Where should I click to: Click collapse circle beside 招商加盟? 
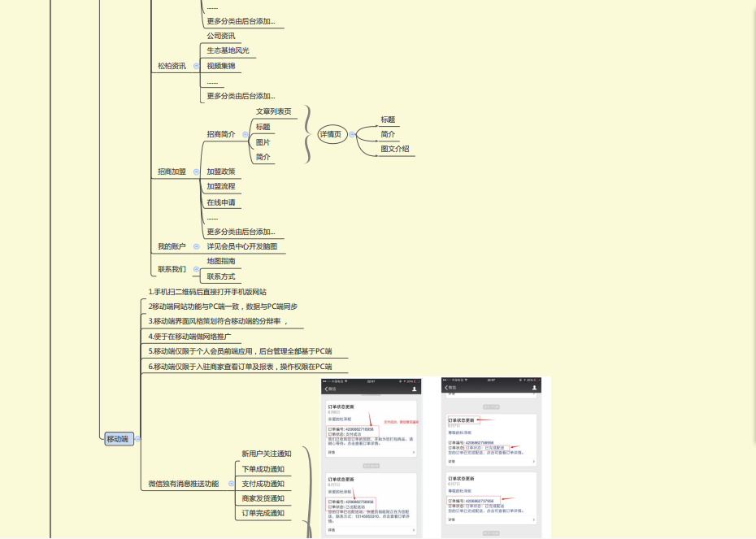point(195,172)
